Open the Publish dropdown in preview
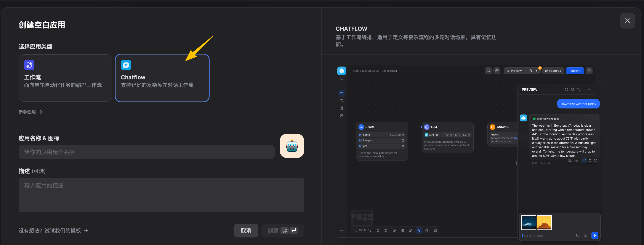 click(575, 71)
